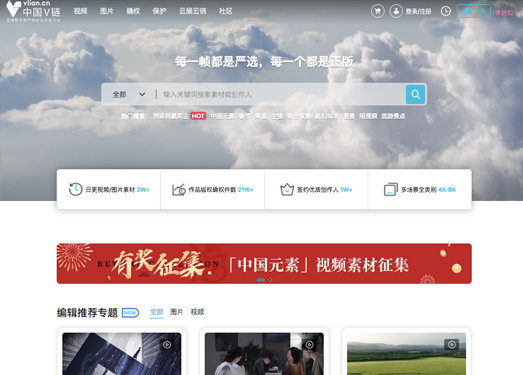Select first banner carousel indicator dot
Screen dimensions: 523x375
pos(260,280)
